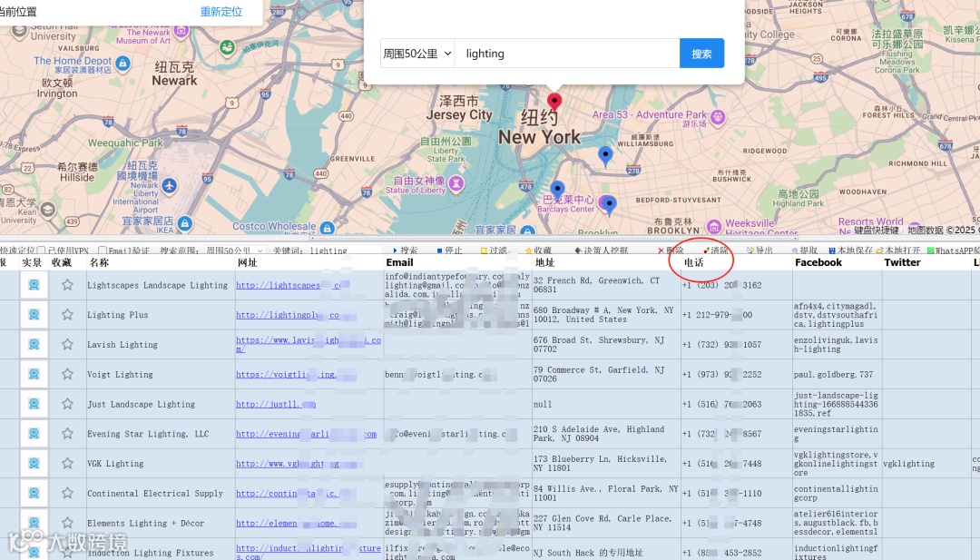The height and width of the screenshot is (560, 980).
Task: Click the 清除 toolbar item
Action: pos(716,251)
